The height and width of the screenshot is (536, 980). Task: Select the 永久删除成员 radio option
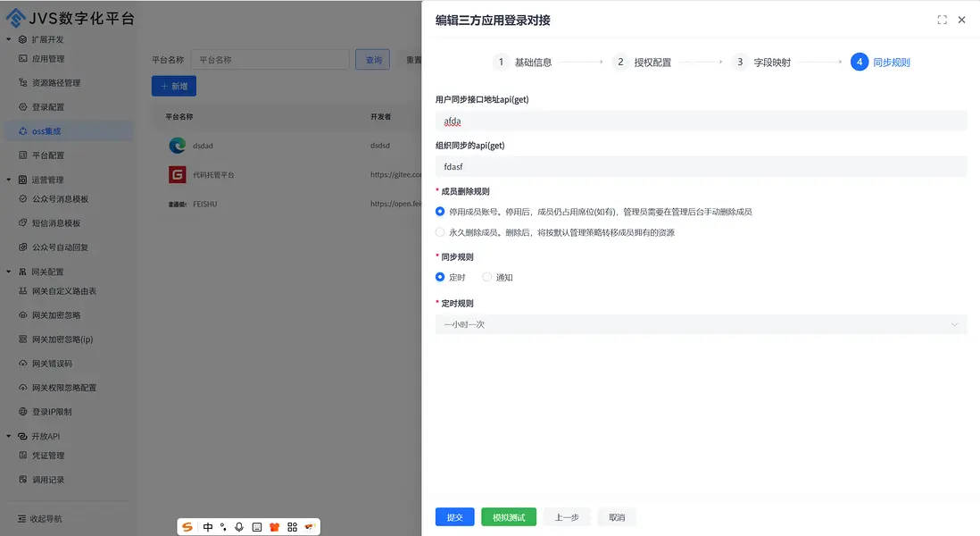(x=439, y=230)
